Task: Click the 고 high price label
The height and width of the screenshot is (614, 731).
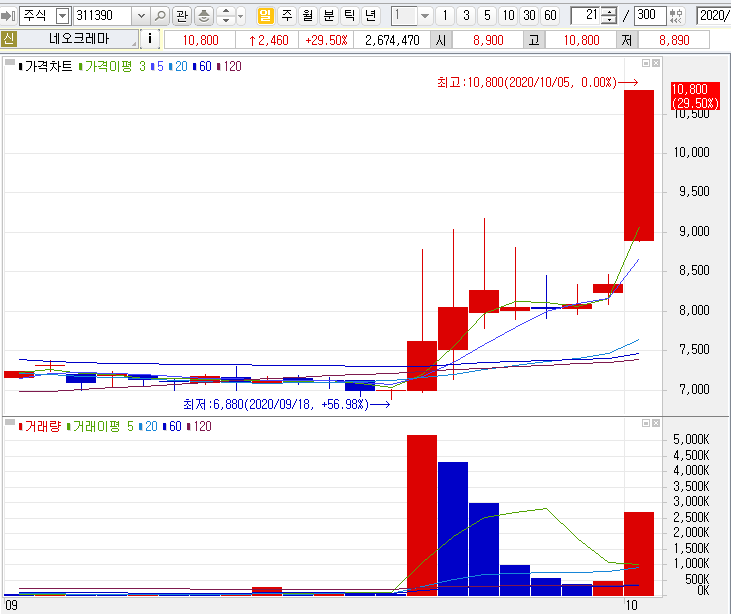Action: coord(534,40)
